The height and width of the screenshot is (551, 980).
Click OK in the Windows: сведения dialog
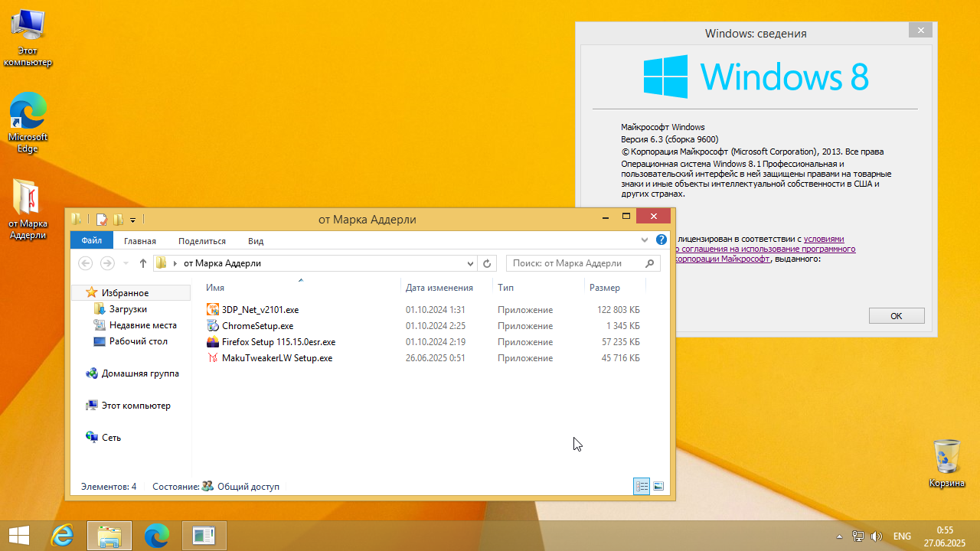[897, 315]
